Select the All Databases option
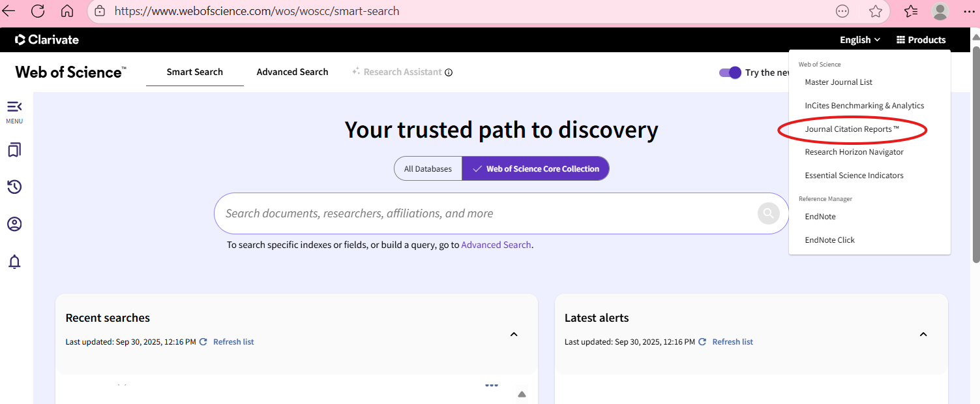The height and width of the screenshot is (404, 980). pyautogui.click(x=428, y=168)
